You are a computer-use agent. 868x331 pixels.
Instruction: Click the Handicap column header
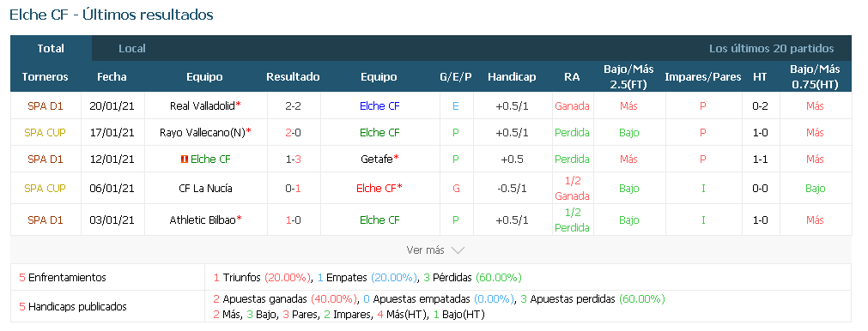point(512,77)
